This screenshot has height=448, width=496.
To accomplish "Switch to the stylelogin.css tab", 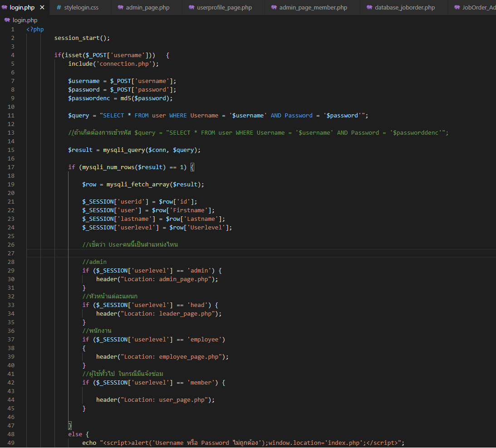I will pyautogui.click(x=81, y=7).
